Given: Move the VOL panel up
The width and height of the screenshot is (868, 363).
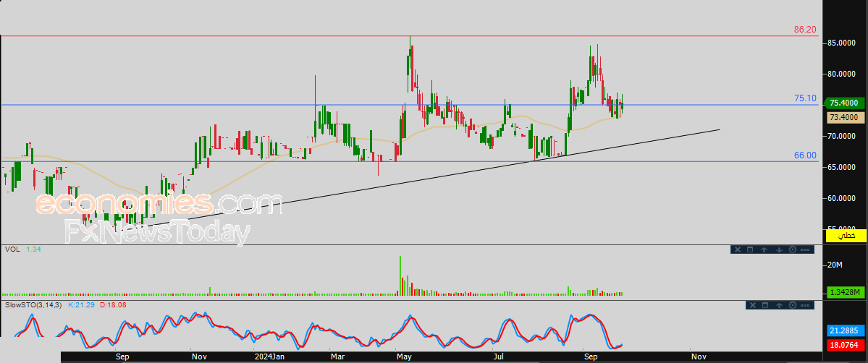Looking at the screenshot, I should [x=764, y=249].
